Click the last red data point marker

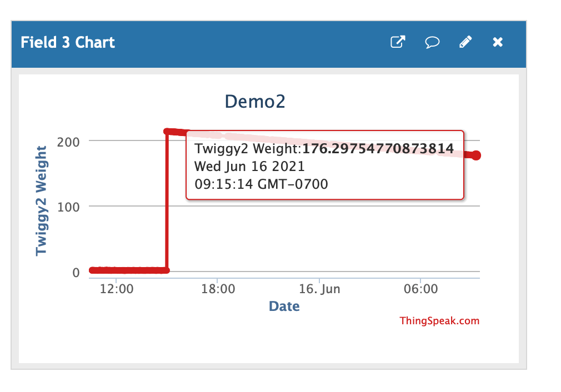tap(476, 155)
